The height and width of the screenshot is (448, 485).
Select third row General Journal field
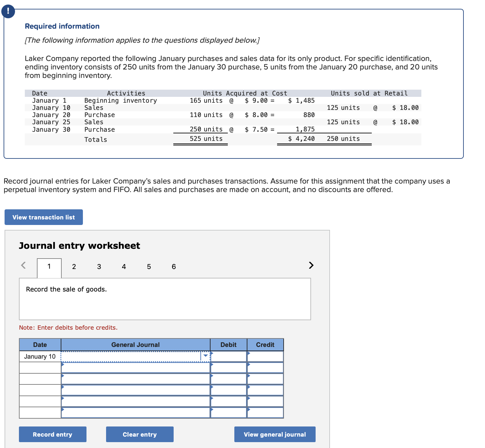point(136,379)
